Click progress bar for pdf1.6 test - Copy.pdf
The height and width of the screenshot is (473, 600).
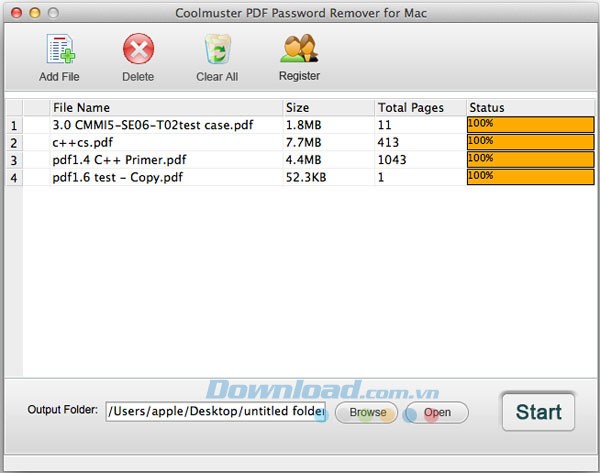531,177
